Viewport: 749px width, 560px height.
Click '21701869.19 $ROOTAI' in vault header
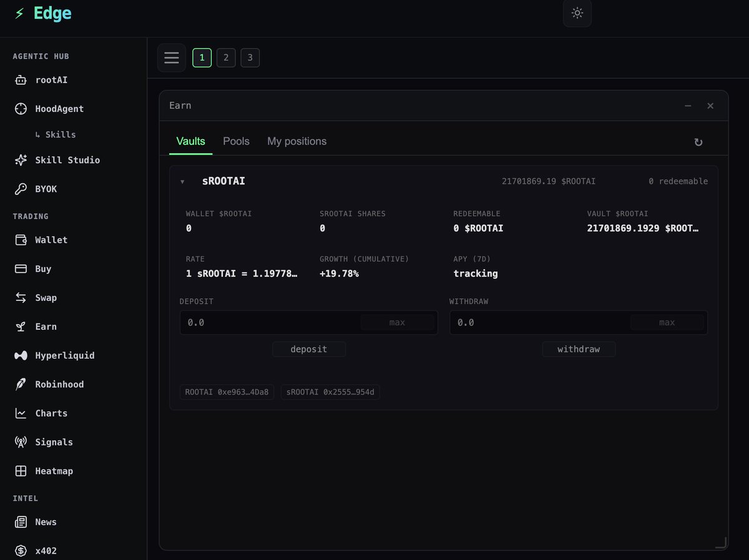point(549,181)
